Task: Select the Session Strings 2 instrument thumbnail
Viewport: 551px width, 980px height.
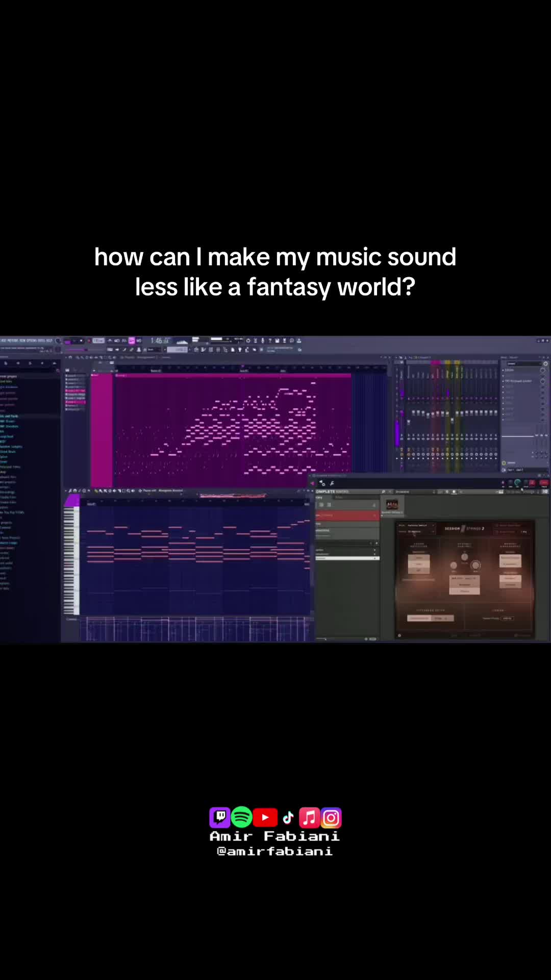Action: (392, 505)
